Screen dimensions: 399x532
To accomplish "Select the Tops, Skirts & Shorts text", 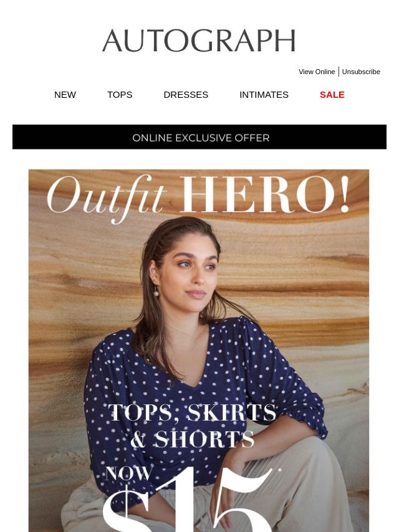I will [x=192, y=426].
